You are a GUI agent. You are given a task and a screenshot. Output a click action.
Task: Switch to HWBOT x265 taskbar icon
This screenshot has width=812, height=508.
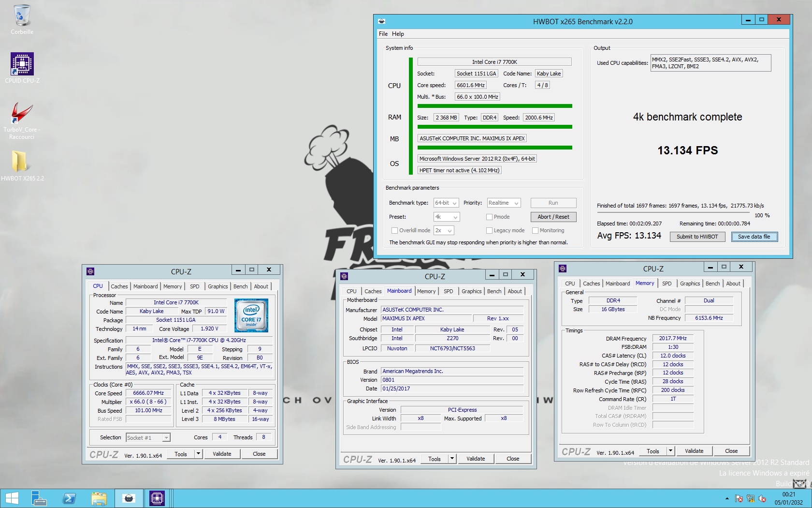point(129,498)
